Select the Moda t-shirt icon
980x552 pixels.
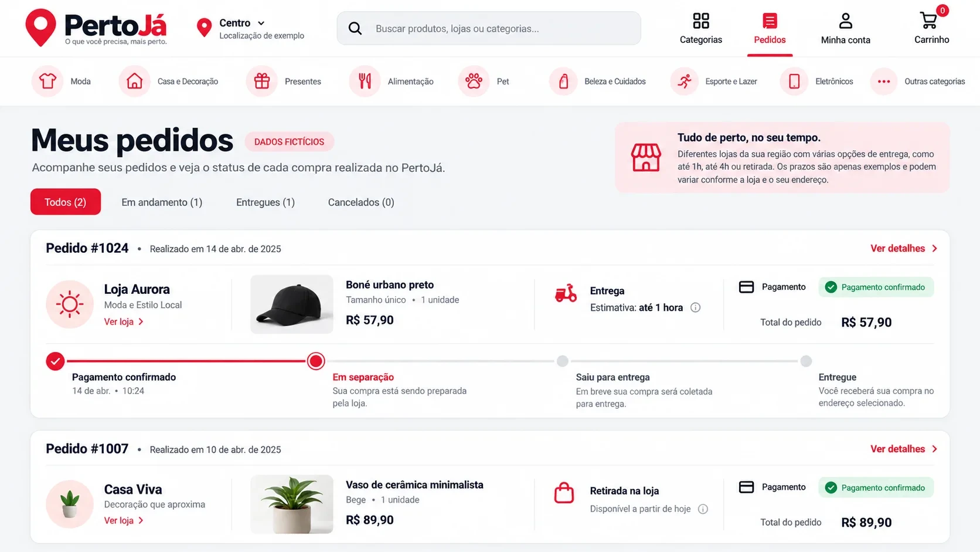(47, 81)
